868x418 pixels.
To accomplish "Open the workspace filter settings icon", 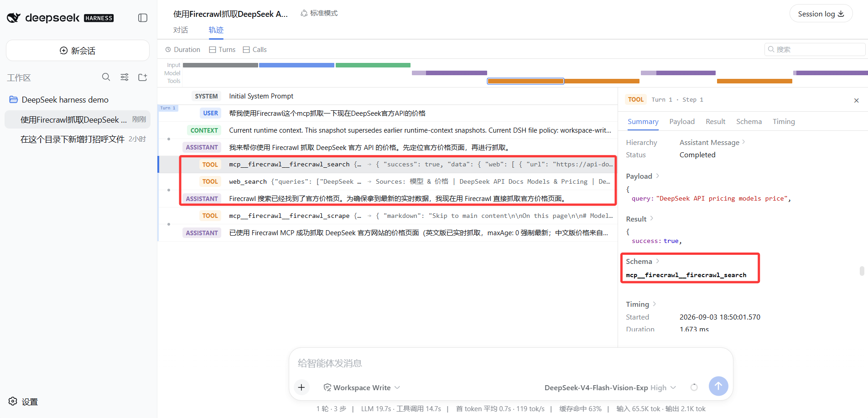I will coord(125,77).
